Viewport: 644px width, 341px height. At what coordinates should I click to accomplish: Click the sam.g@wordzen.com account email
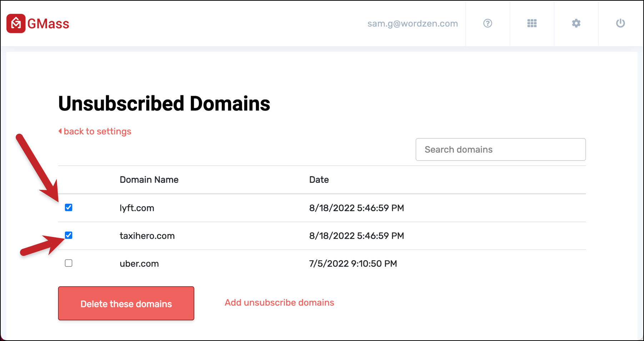[x=413, y=24]
